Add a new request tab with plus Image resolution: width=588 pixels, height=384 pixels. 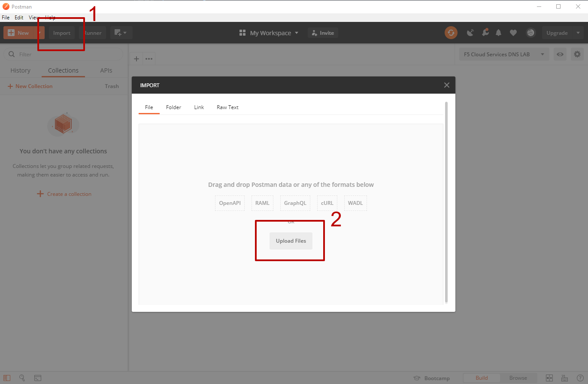[x=136, y=59]
